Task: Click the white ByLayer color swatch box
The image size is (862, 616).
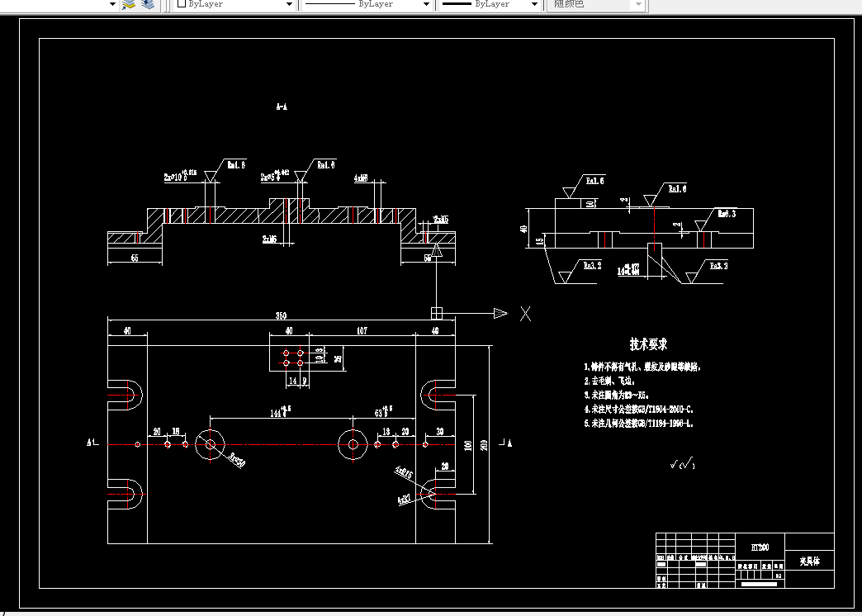Action: coord(182,3)
